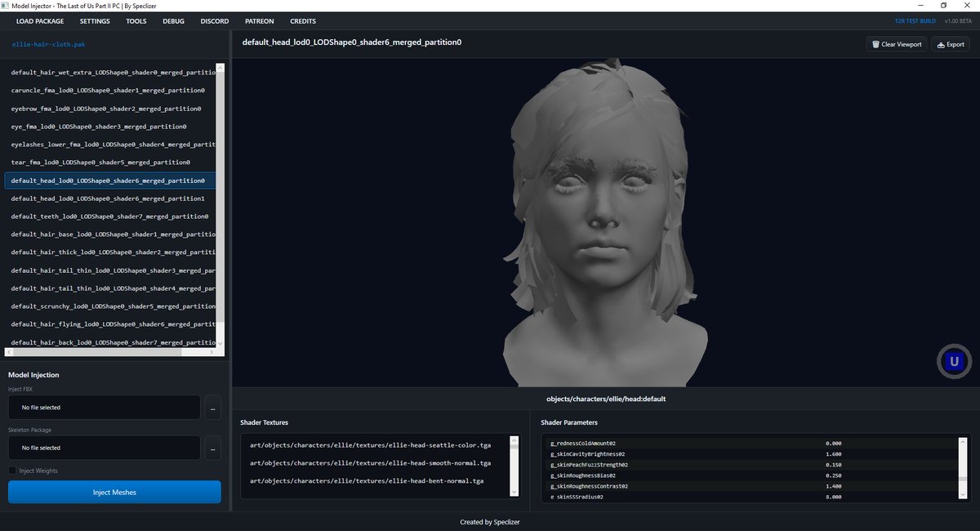Open the browse icon beside Skeleton Package field
The image size is (980, 531).
212,448
